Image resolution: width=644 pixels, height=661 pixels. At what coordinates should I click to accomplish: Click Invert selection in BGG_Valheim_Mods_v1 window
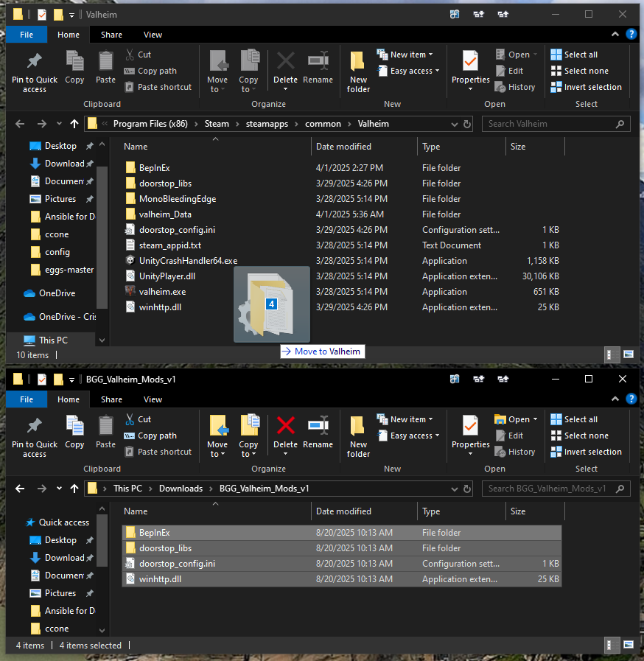(x=587, y=452)
